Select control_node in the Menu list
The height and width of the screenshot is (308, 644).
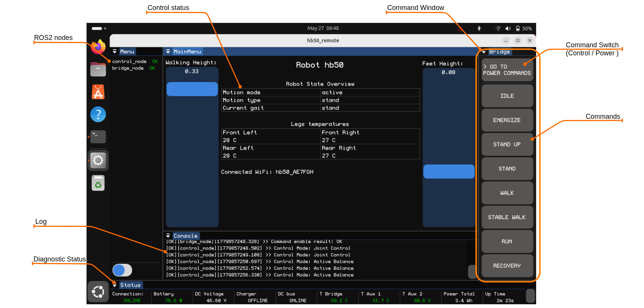(129, 62)
